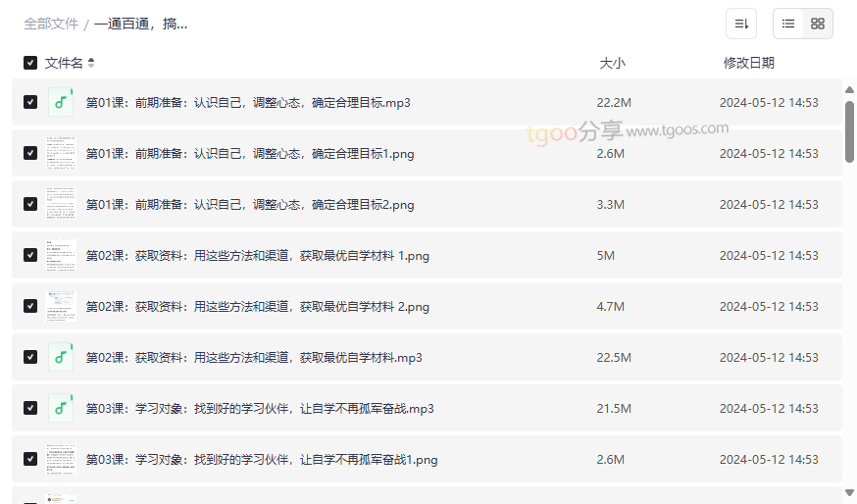Click the scrollbar up arrow

pos(849,90)
